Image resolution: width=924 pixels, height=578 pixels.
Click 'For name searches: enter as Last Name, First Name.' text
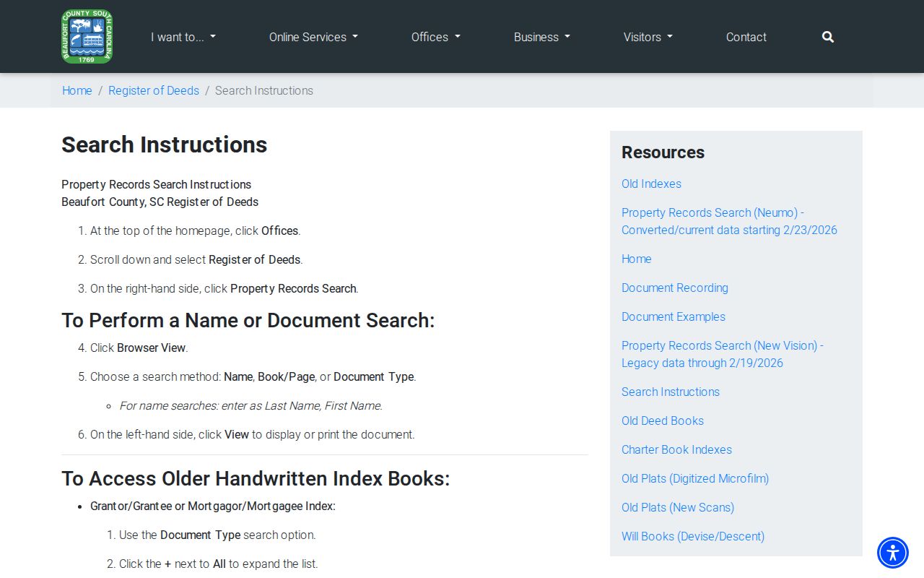tap(250, 405)
